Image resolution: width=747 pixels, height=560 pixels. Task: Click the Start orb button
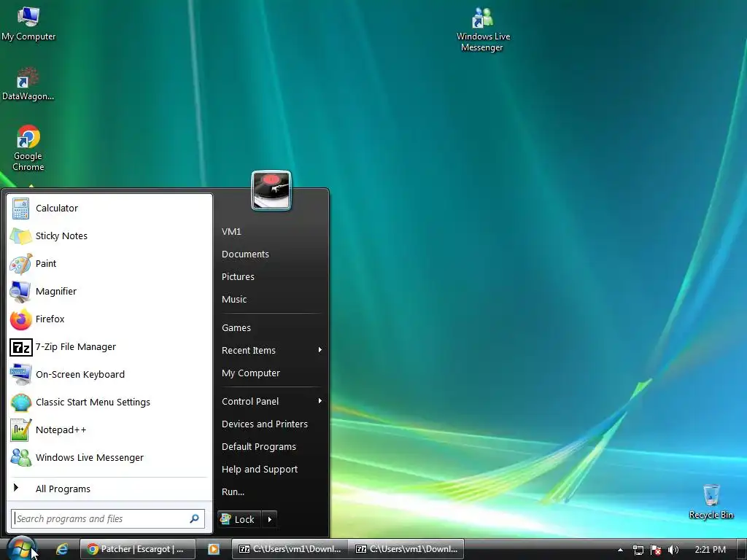[21, 548]
